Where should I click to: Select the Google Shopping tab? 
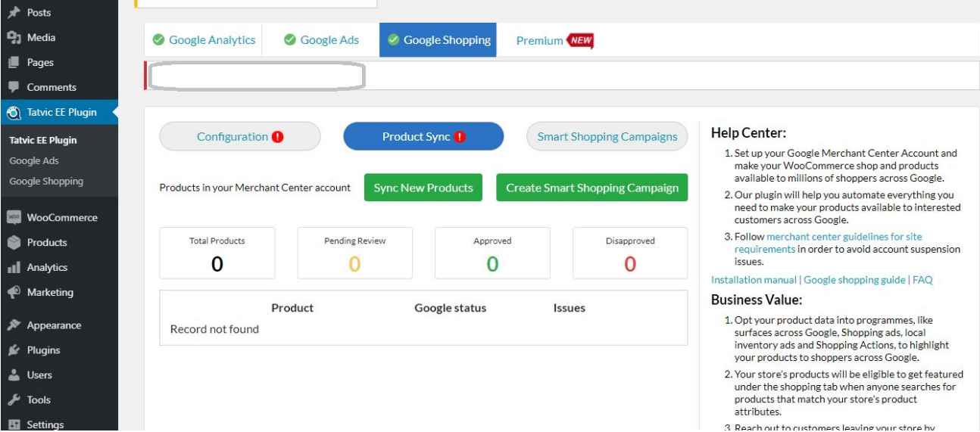[x=438, y=40]
